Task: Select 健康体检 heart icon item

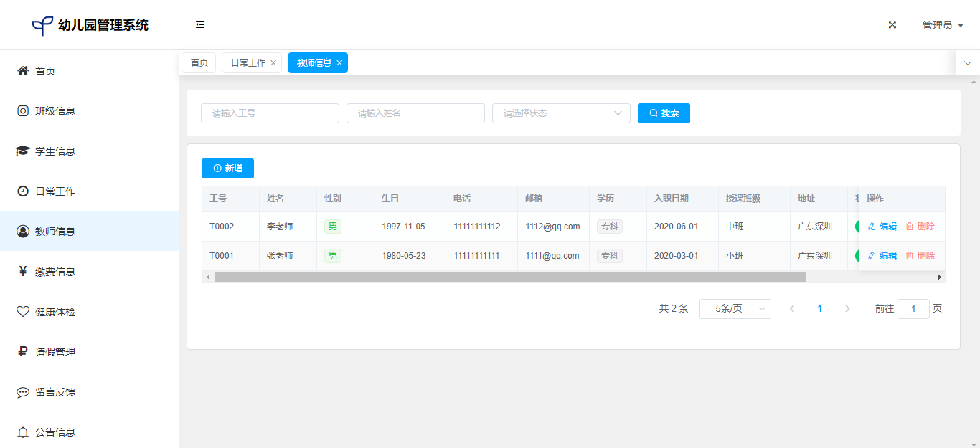Action: click(x=23, y=312)
